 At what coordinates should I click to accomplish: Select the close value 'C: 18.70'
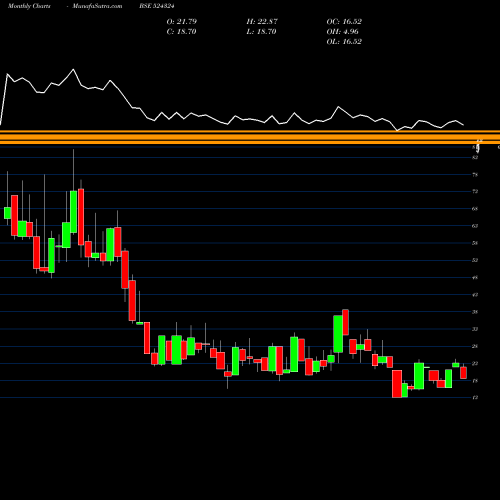click(x=181, y=32)
